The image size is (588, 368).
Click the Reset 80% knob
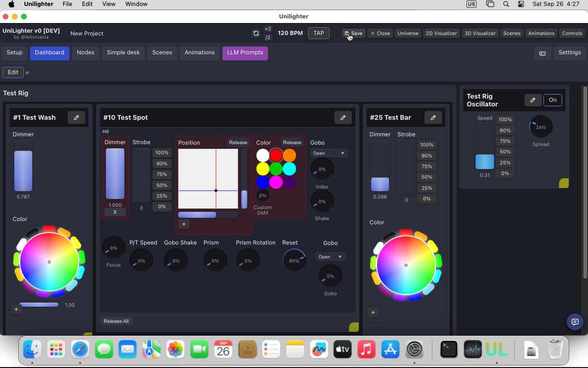click(x=294, y=261)
